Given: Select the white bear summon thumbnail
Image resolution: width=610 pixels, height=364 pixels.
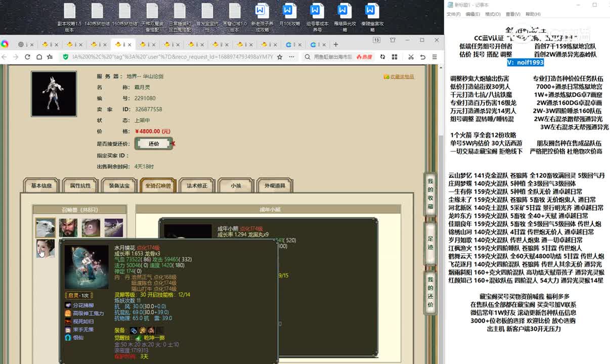Looking at the screenshot, I should [x=46, y=227].
